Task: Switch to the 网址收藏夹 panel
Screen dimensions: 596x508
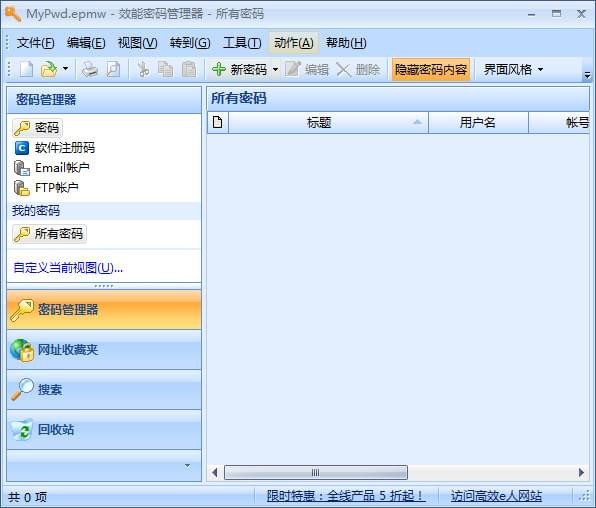Action: pyautogui.click(x=104, y=349)
